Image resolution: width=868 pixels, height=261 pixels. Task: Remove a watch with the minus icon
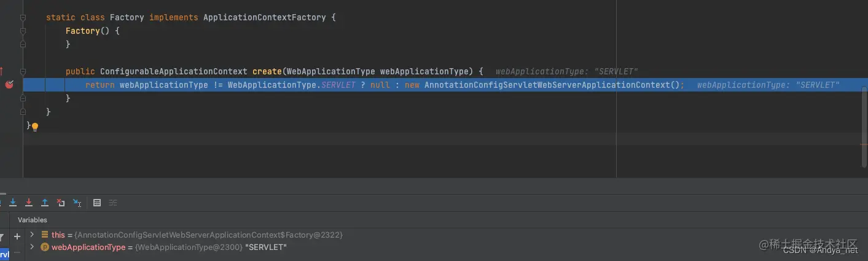17,251
